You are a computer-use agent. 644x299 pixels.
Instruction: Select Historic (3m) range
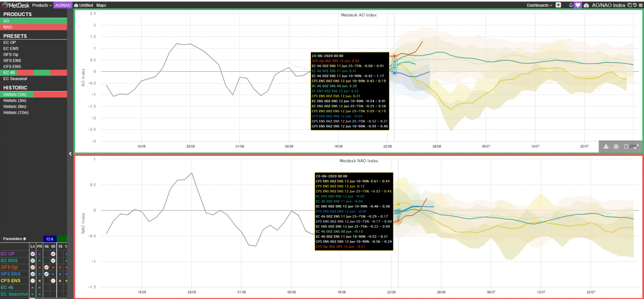click(34, 100)
